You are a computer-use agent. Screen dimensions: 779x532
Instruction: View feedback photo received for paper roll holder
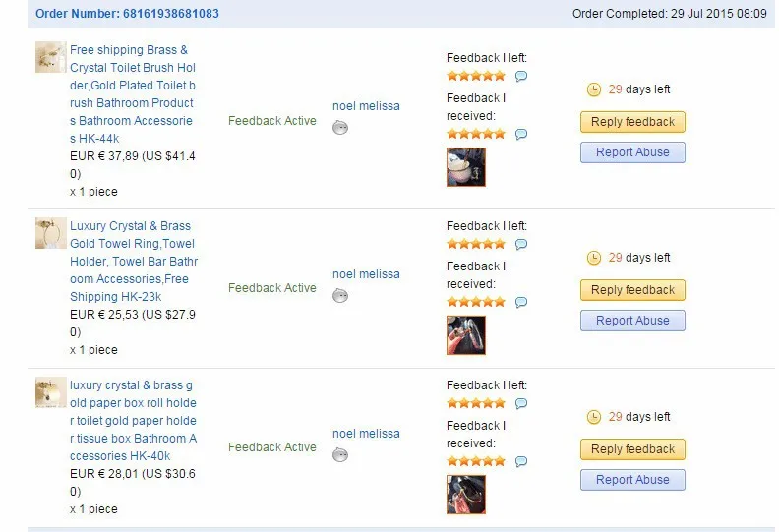(466, 495)
